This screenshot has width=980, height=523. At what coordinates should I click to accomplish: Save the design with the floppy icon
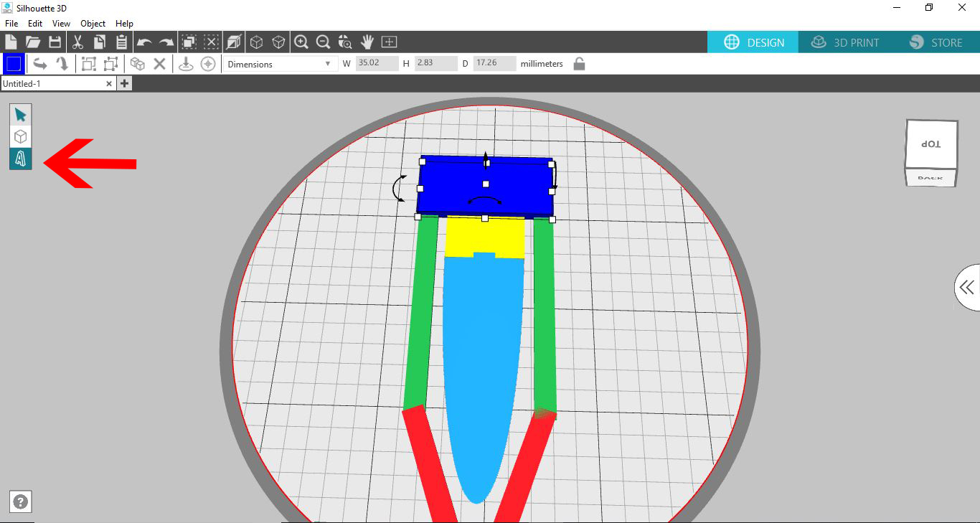pos(55,42)
